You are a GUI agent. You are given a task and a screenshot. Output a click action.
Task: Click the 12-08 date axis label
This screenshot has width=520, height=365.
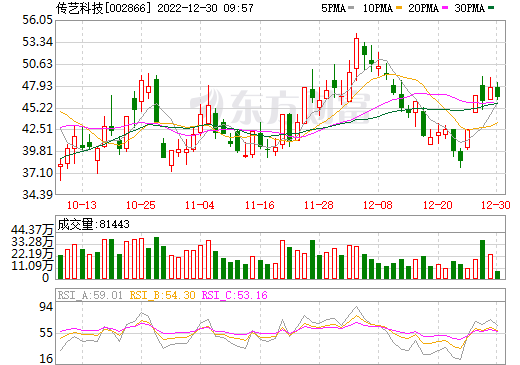click(x=378, y=205)
